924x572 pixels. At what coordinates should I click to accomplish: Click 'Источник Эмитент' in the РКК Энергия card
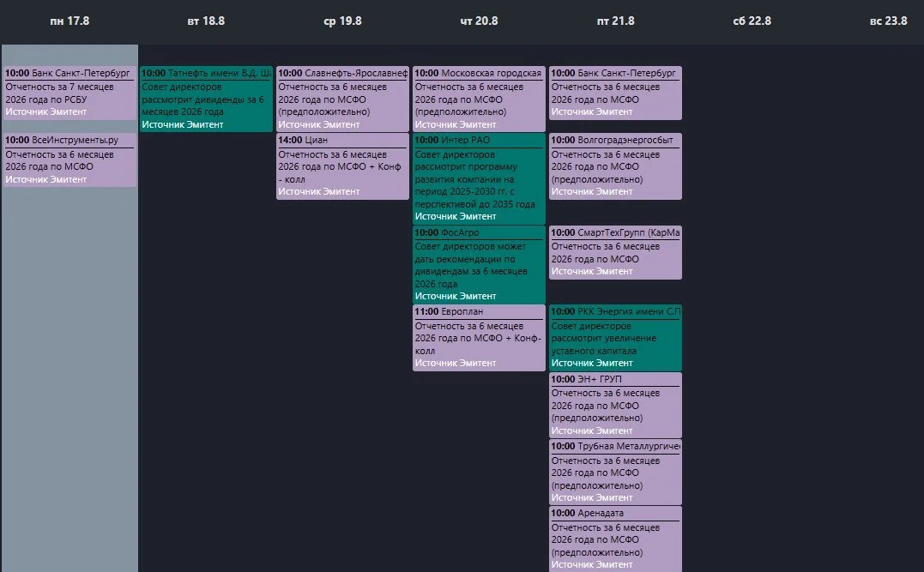(592, 363)
